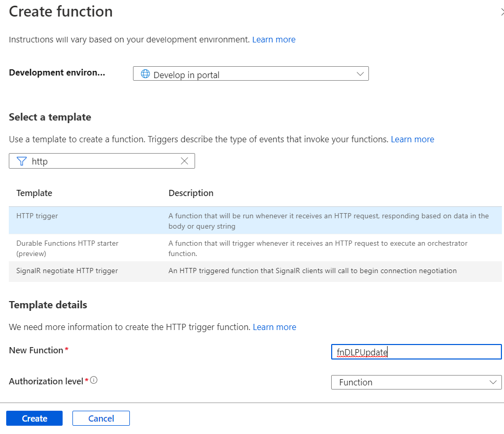The height and width of the screenshot is (434, 504).
Task: Click the Authorization level info icon
Action: click(94, 380)
